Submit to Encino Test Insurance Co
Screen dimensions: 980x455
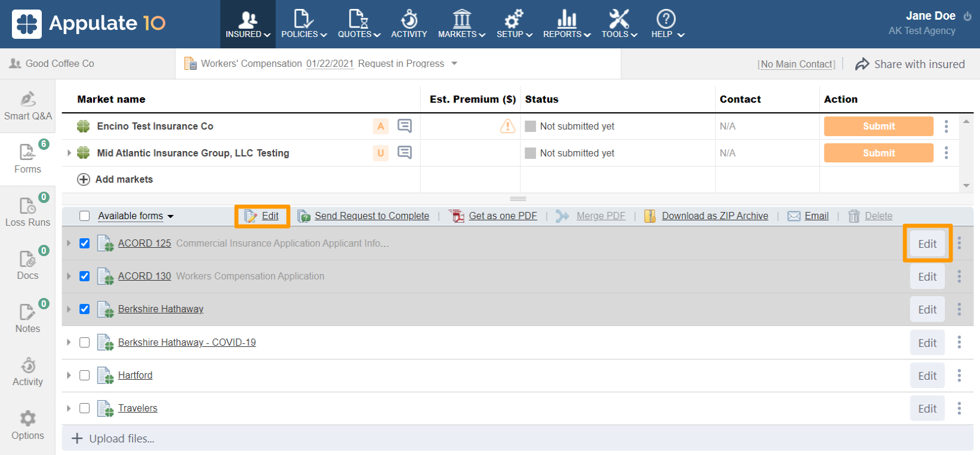(879, 126)
